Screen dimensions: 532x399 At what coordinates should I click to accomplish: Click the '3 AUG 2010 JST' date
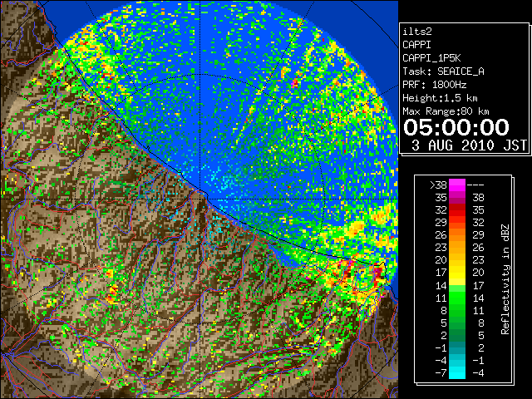[469, 145]
